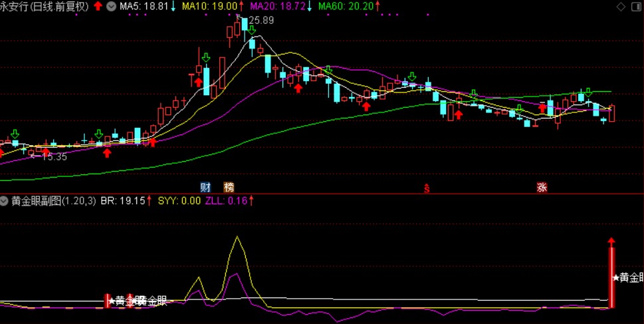Open the dropdown next to the 永安行 title

111,6
